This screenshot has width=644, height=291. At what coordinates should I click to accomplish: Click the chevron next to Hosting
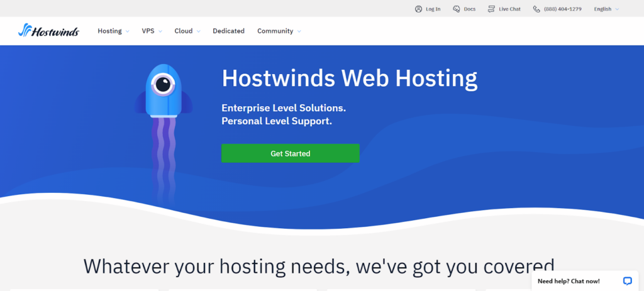[128, 31]
